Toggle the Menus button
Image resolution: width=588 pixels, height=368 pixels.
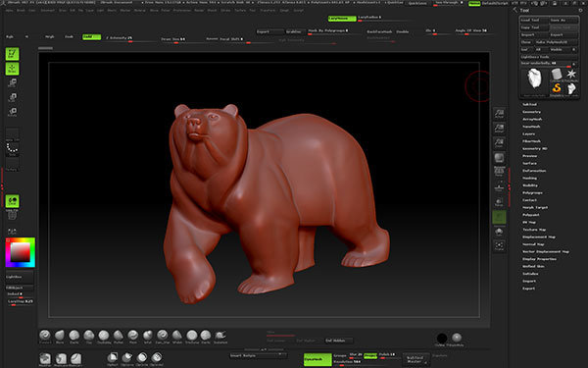click(474, 3)
